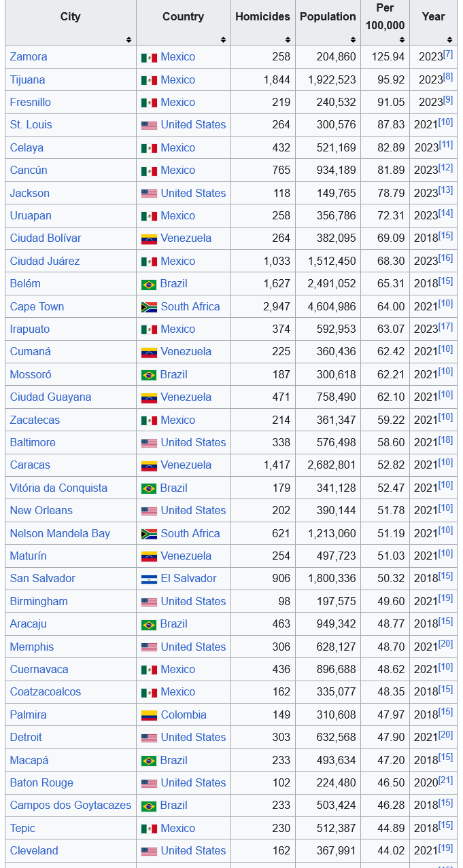Open Brazil link in Aracaju row
463x868 pixels.
(174, 623)
